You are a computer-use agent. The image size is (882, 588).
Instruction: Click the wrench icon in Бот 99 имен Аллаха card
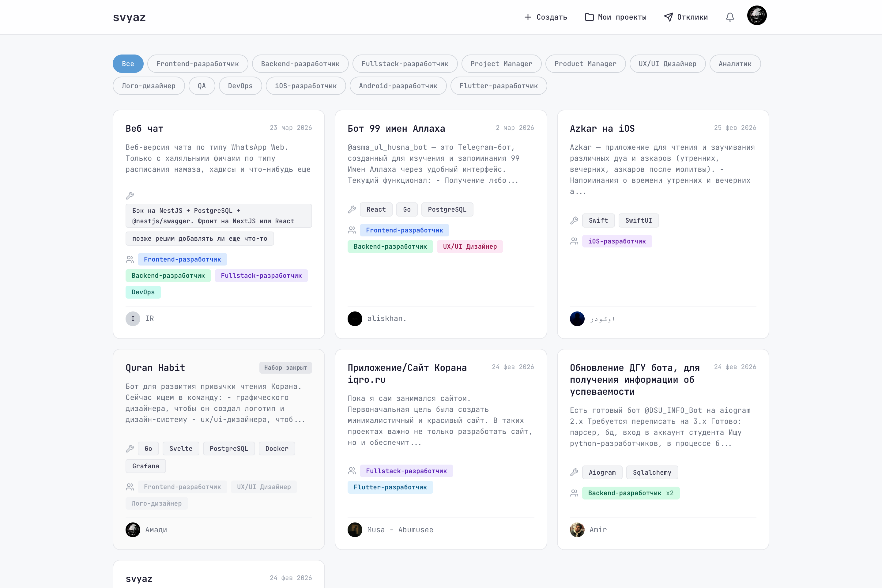pos(352,209)
